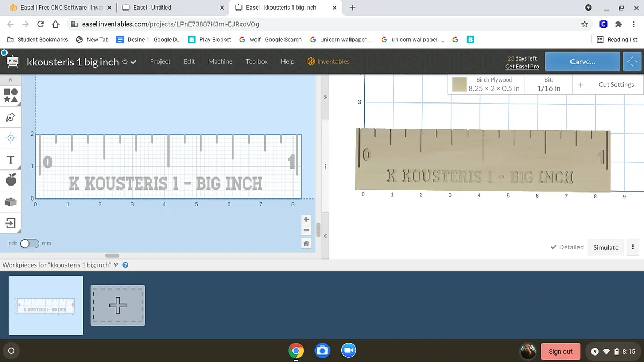
Task: Select the Shapes tool in left toolbar
Action: 11,95
